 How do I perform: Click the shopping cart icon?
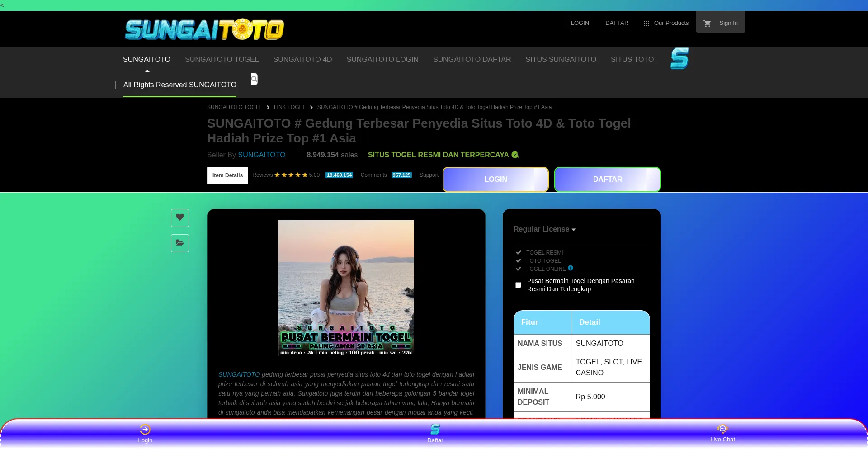point(708,23)
